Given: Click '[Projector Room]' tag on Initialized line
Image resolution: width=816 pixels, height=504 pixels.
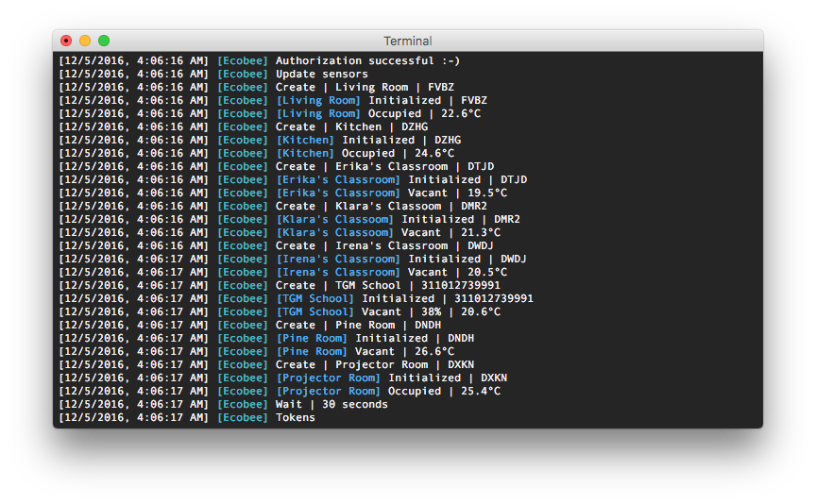Looking at the screenshot, I should (x=329, y=378).
